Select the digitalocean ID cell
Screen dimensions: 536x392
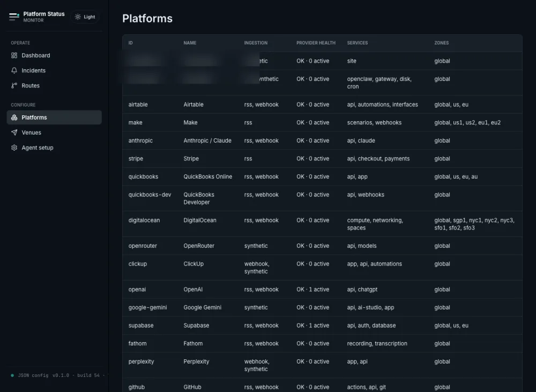pos(144,220)
